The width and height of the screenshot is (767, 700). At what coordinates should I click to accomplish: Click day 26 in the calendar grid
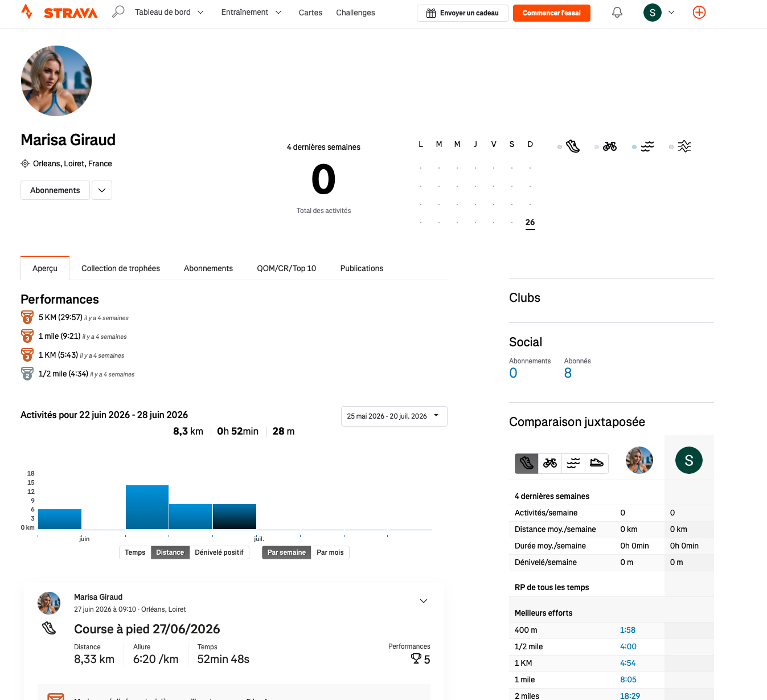click(x=530, y=222)
